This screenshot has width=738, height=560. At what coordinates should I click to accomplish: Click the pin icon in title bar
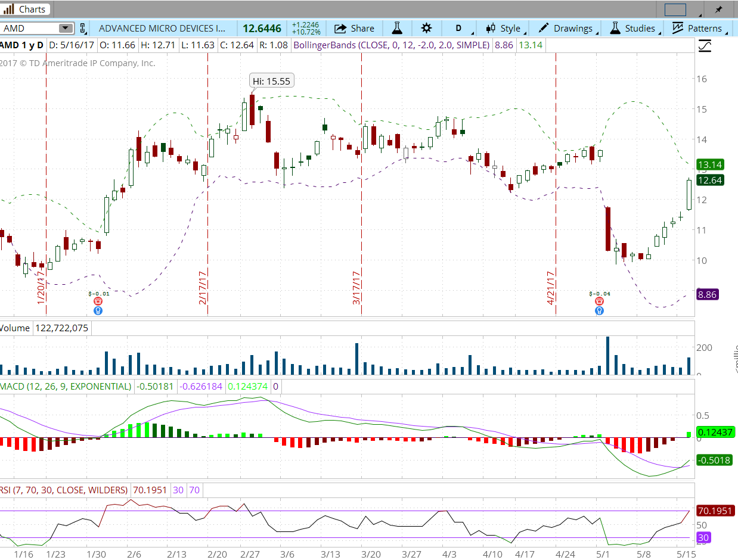tap(718, 10)
